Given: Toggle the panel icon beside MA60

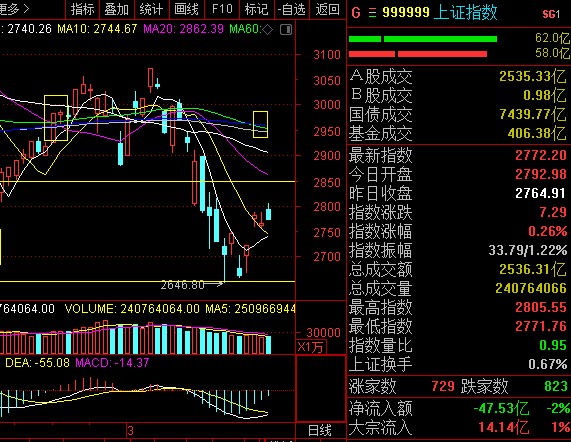Looking at the screenshot, I should [286, 29].
